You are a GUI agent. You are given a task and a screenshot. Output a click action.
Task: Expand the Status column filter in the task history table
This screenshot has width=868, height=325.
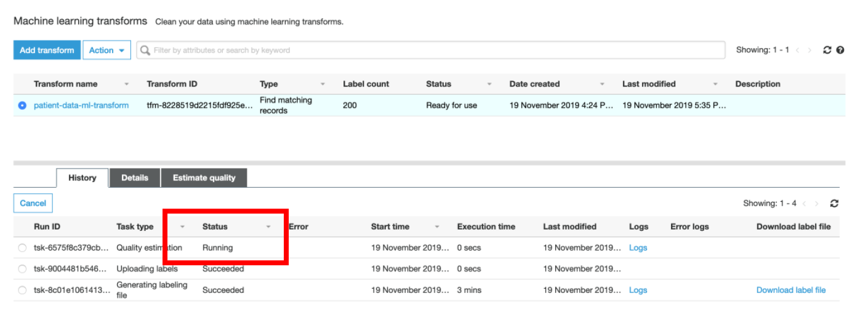click(x=268, y=227)
